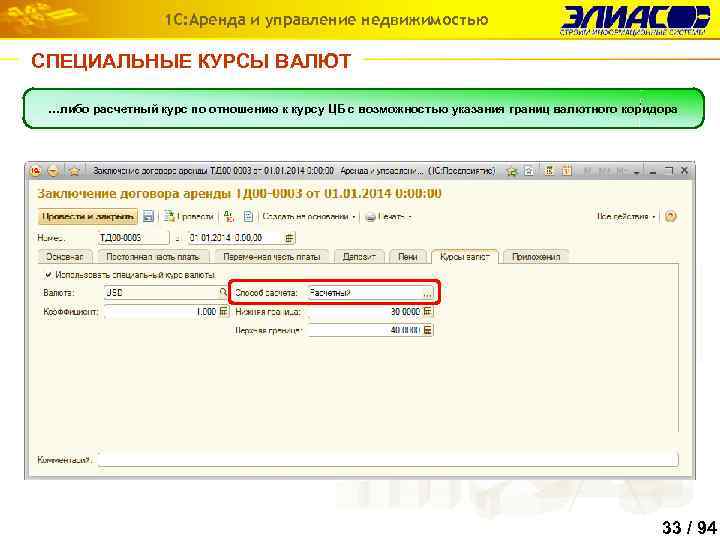Click the round help question mark icon
Image resolution: width=720 pixels, height=540 pixels.
(x=670, y=216)
